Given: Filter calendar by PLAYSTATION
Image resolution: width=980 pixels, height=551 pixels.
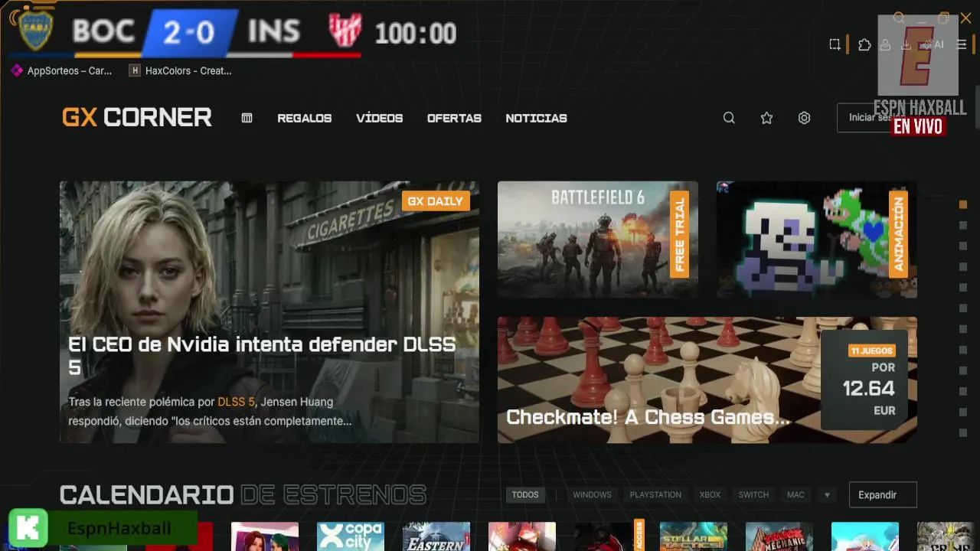Looking at the screenshot, I should [655, 494].
